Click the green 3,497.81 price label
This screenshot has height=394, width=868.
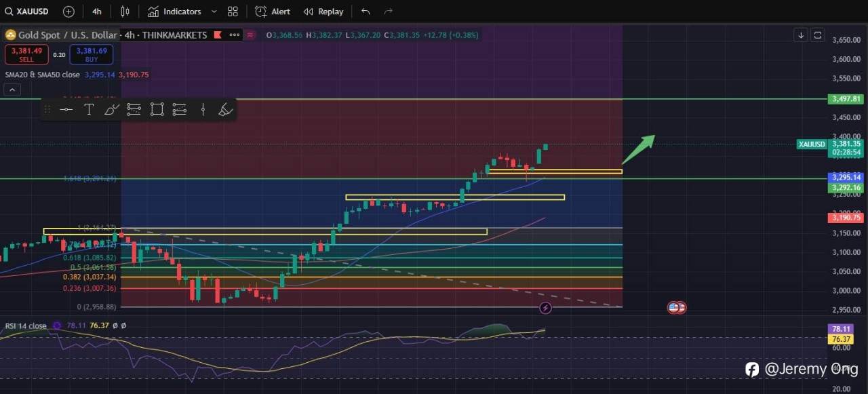click(846, 99)
